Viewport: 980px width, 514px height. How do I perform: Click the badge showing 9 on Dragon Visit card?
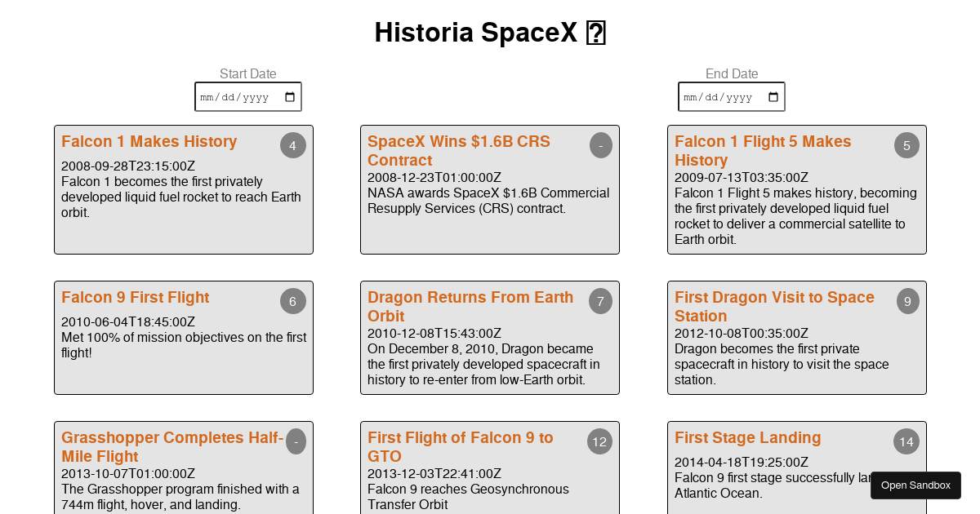coord(907,301)
